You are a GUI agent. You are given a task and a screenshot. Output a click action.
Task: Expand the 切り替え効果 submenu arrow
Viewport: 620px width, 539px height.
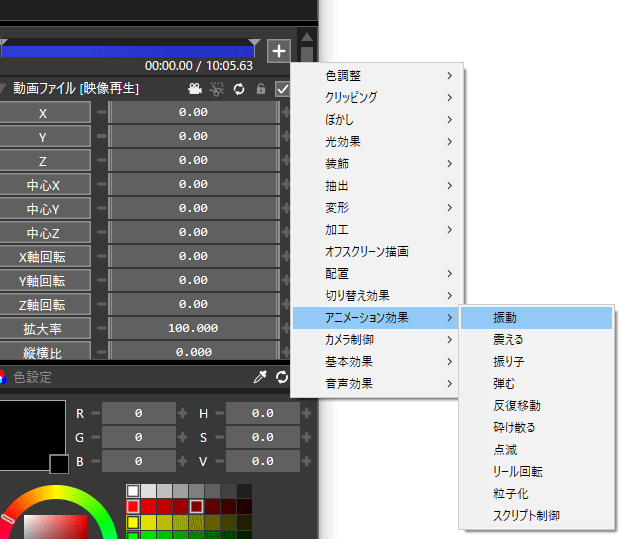[450, 295]
